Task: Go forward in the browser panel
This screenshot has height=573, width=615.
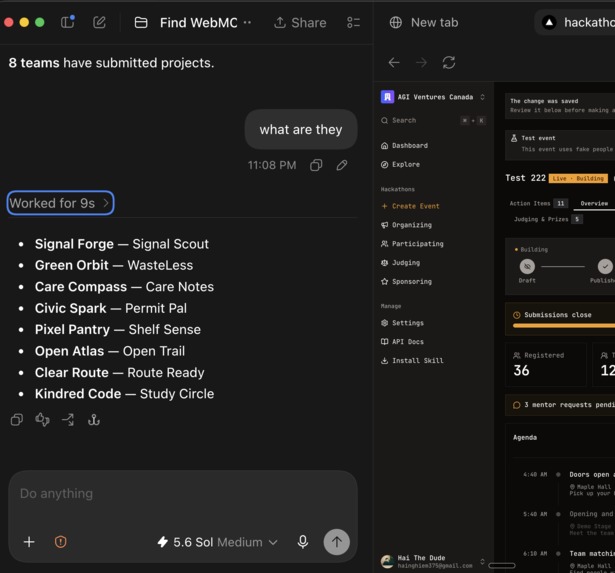Action: [x=421, y=62]
